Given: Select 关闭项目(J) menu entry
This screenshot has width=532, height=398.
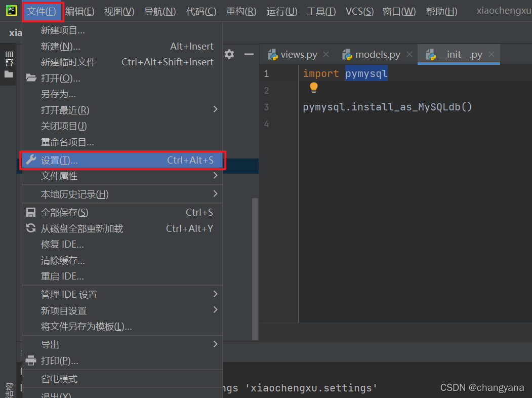Looking at the screenshot, I should [x=122, y=126].
